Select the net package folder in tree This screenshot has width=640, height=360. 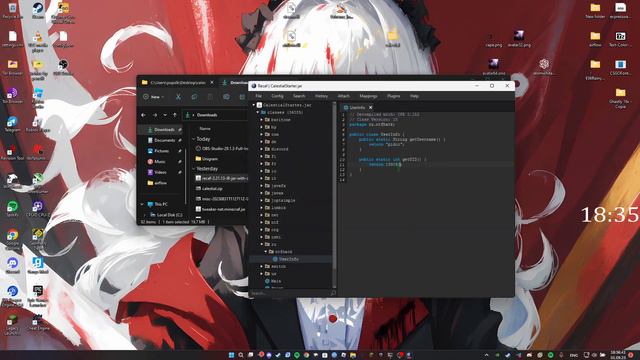tap(272, 215)
